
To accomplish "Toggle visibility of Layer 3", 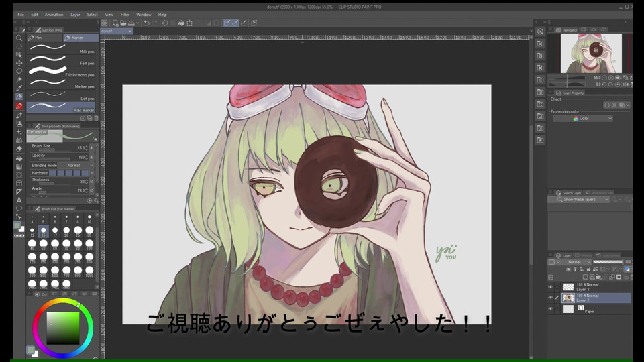I will point(551,287).
